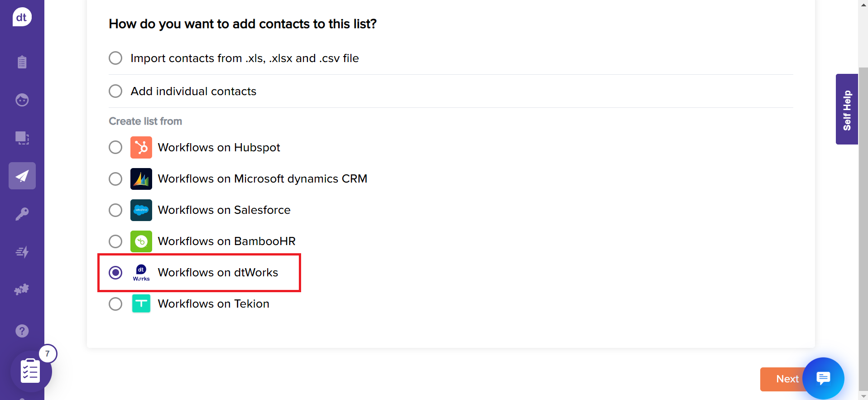Screen dimensions: 868x400
Task: Open the contacts section in sidebar
Action: pos(21,100)
